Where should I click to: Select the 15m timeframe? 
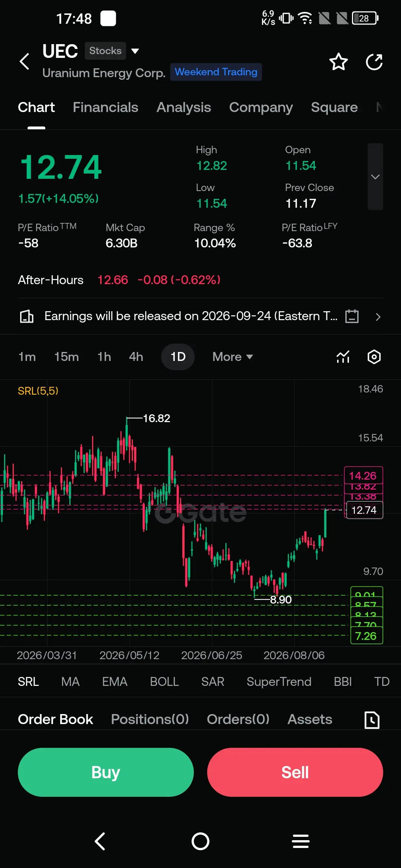click(x=66, y=357)
